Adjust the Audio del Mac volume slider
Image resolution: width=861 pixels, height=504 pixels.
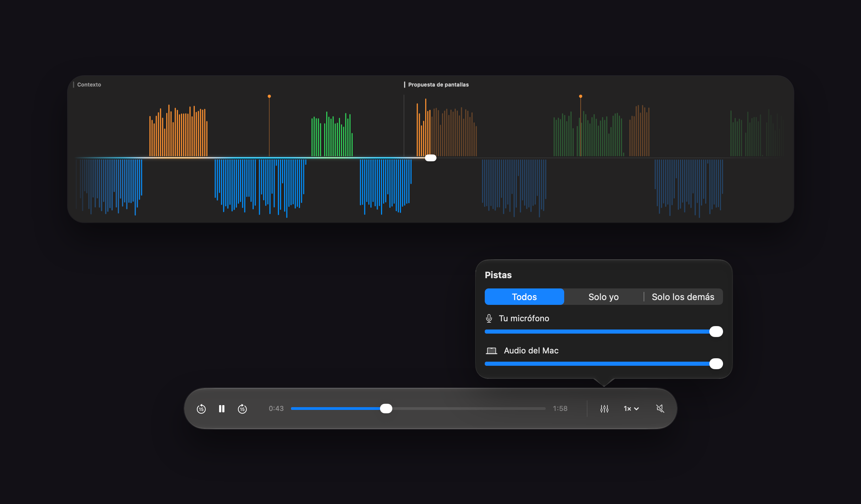tap(604, 364)
